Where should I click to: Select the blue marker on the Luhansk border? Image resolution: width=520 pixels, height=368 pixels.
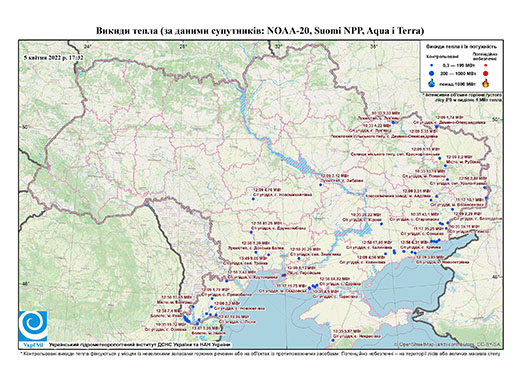click(486, 198)
